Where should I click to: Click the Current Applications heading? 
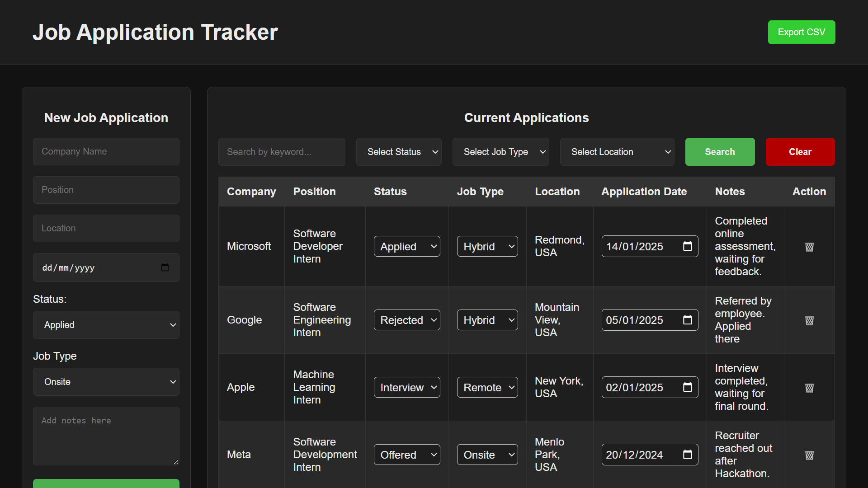pos(526,117)
